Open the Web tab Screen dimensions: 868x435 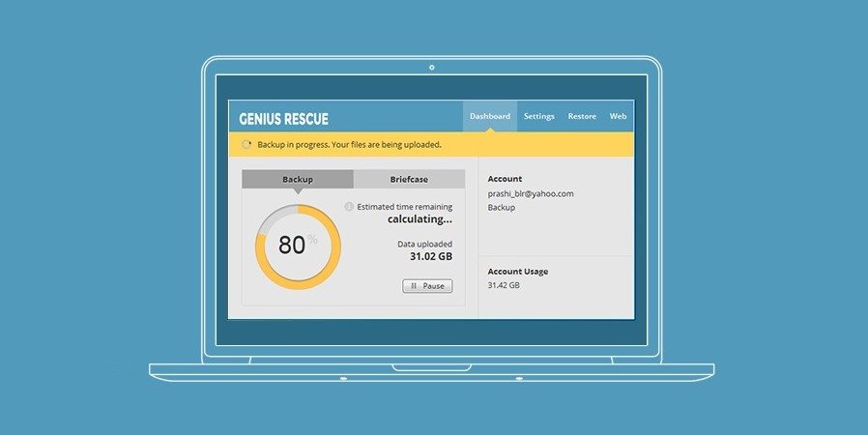click(619, 117)
